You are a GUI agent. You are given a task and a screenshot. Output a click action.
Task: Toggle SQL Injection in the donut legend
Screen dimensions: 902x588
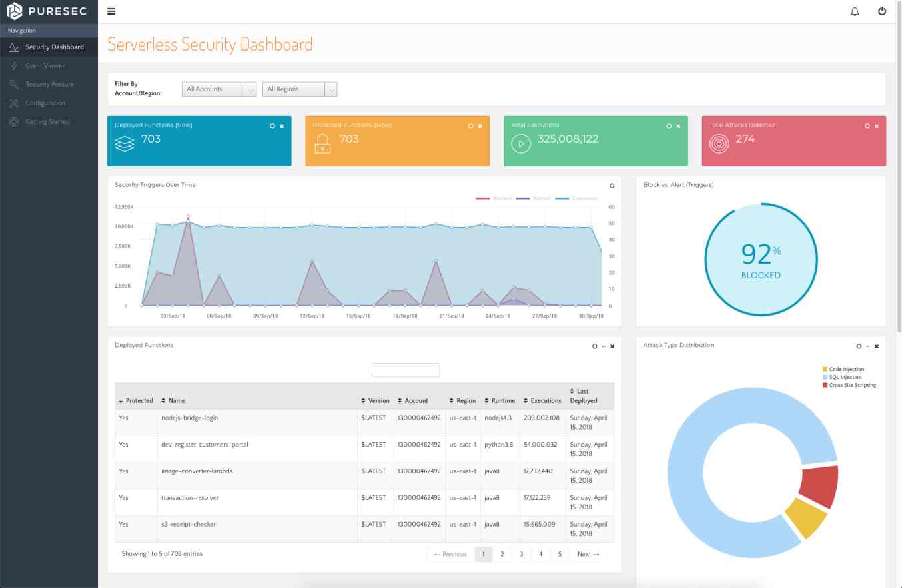click(x=845, y=377)
